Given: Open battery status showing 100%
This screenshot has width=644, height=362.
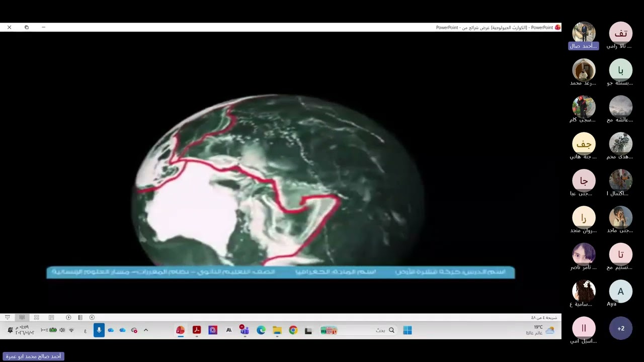Looking at the screenshot, I should click(x=49, y=330).
